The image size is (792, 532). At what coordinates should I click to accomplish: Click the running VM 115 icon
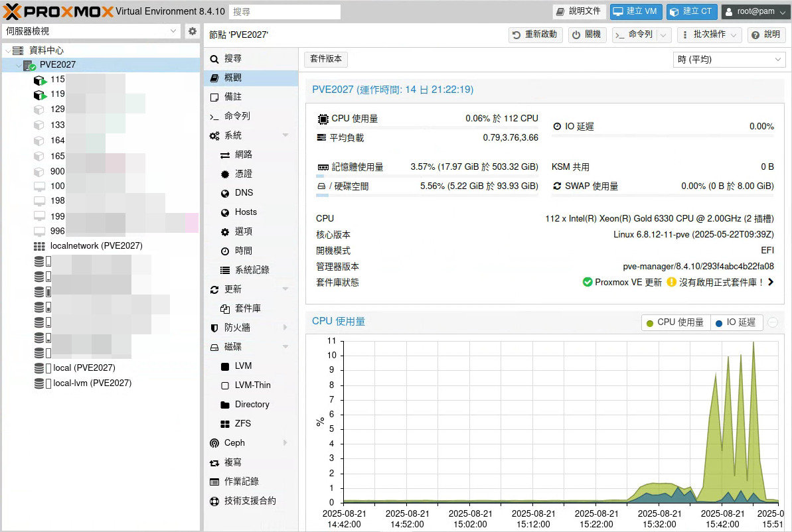[x=40, y=80]
